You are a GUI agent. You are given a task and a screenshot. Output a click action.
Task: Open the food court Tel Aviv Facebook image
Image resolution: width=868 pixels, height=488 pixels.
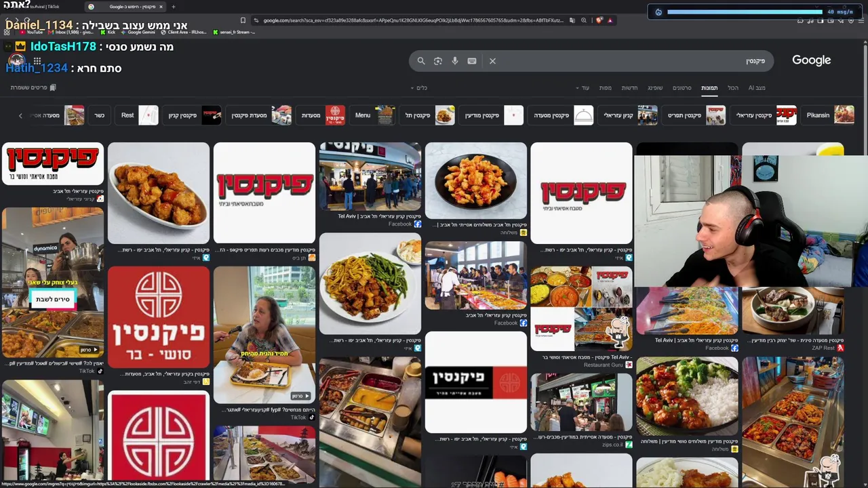[370, 176]
